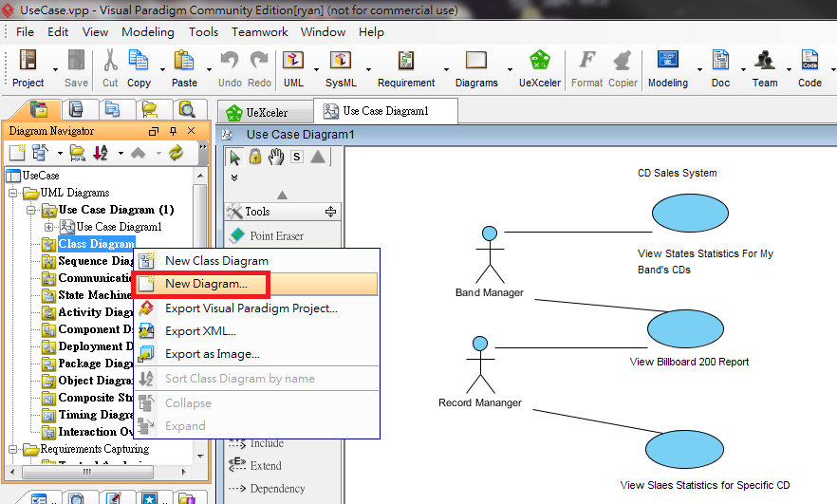Switch to the Use Case Diagram1 tab
Viewport: 837px width, 504px height.
coord(385,111)
